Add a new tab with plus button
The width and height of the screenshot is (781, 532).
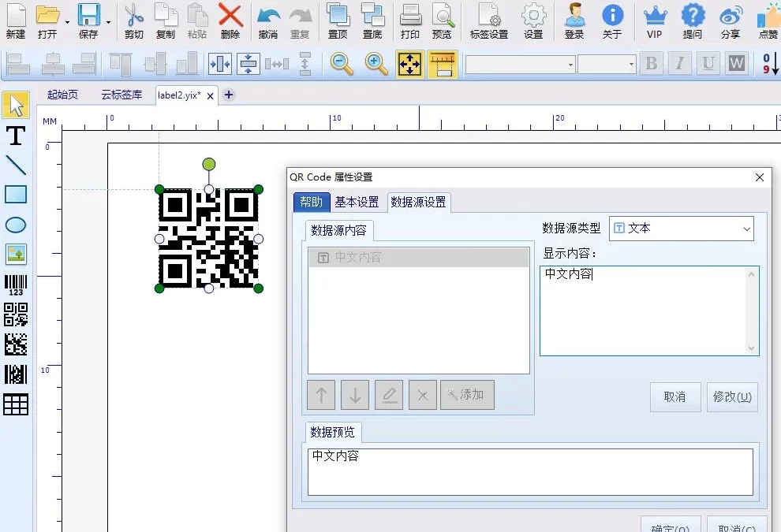tap(229, 95)
